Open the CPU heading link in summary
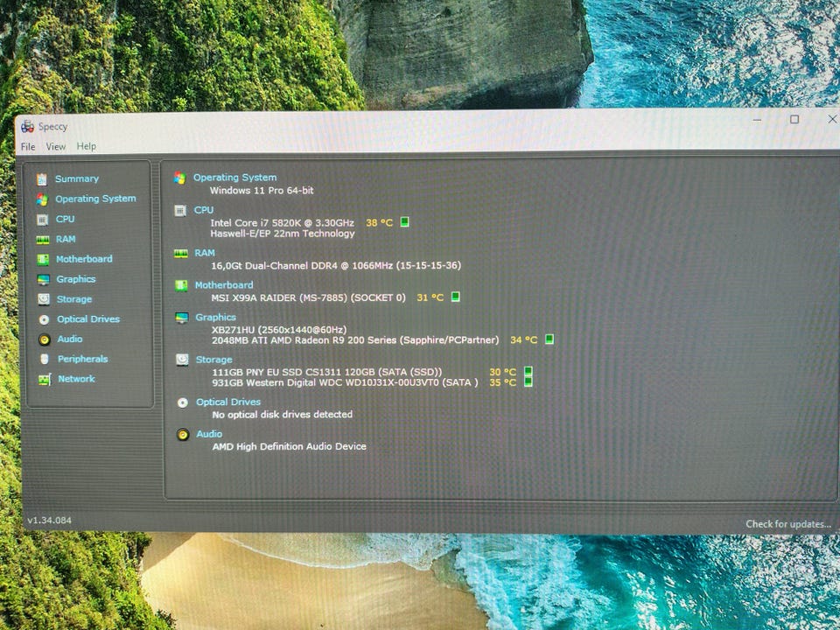Viewport: 840px width, 630px height. click(204, 210)
